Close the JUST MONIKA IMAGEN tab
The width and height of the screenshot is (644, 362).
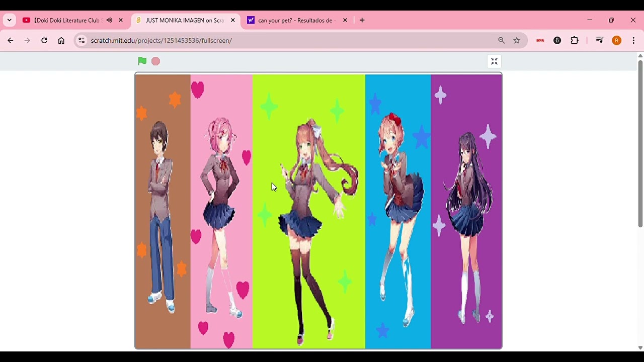point(233,20)
